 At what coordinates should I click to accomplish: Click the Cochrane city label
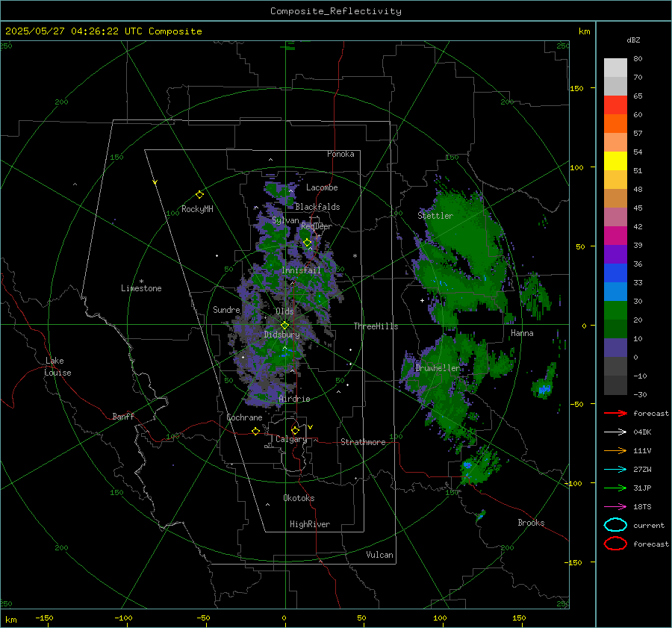click(244, 417)
